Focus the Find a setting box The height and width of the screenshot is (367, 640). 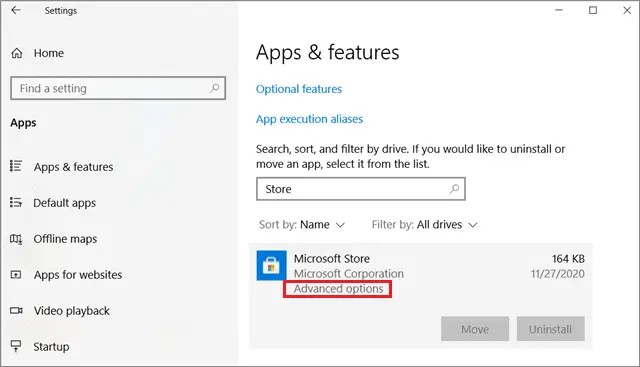pyautogui.click(x=118, y=88)
